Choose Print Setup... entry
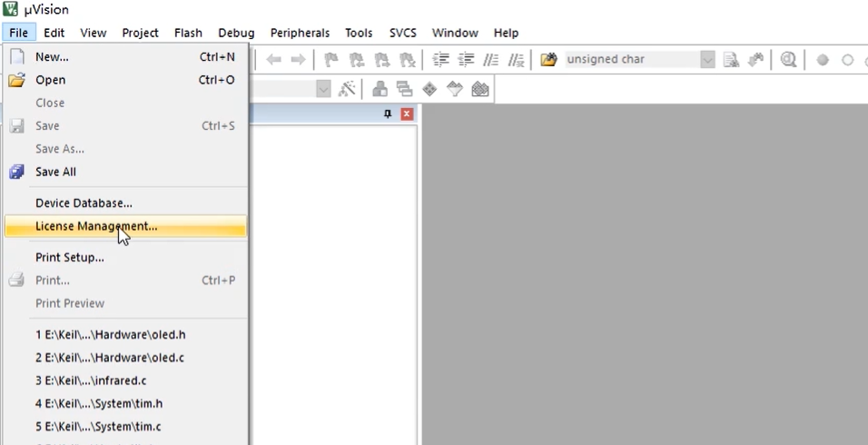The height and width of the screenshot is (445, 868). point(125,257)
